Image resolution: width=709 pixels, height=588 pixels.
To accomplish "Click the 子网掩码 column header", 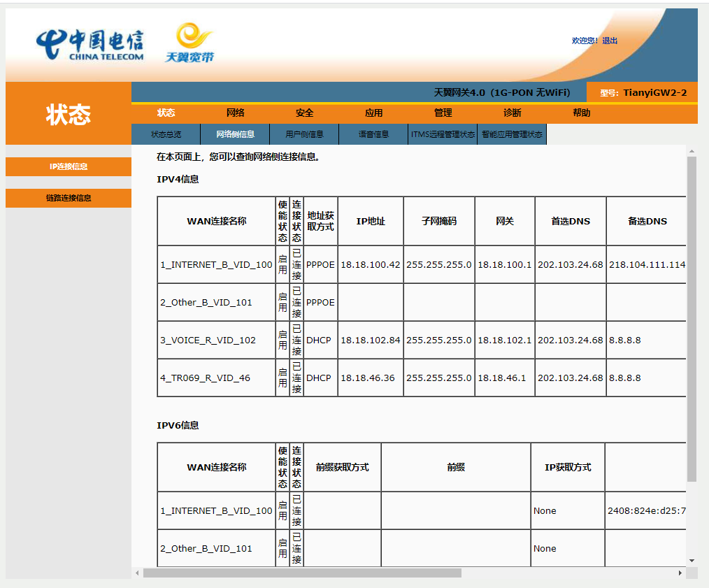I will tap(439, 221).
